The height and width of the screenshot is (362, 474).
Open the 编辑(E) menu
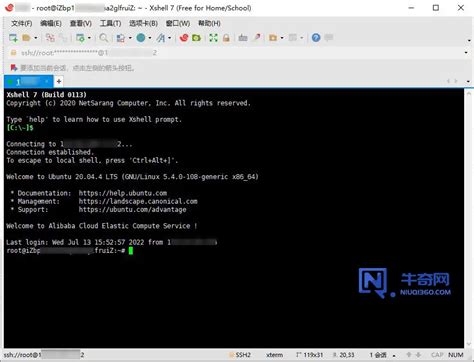coord(51,23)
